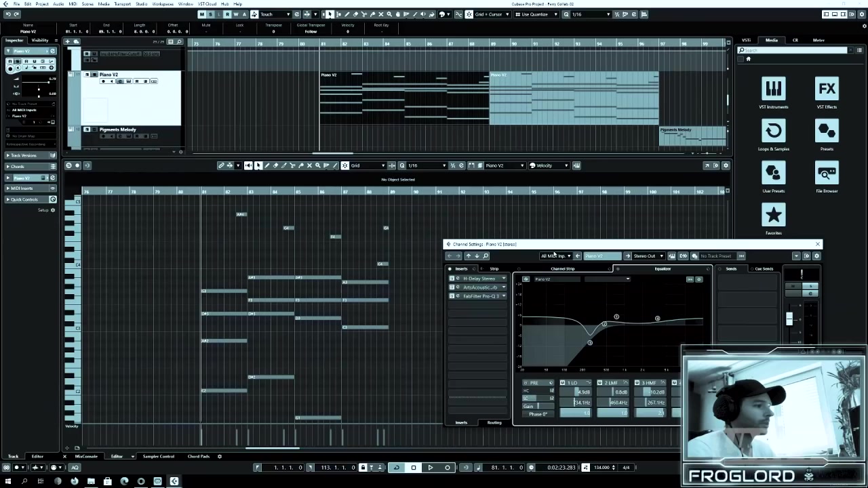The image size is (868, 488).
Task: Click the Stop button in transport bar
Action: (x=413, y=467)
